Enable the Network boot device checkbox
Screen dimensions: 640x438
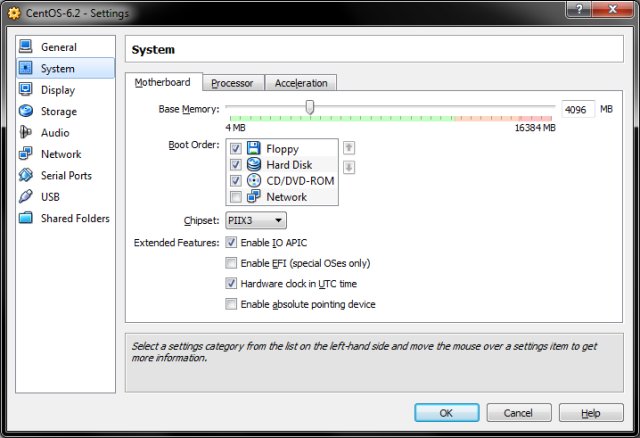236,197
